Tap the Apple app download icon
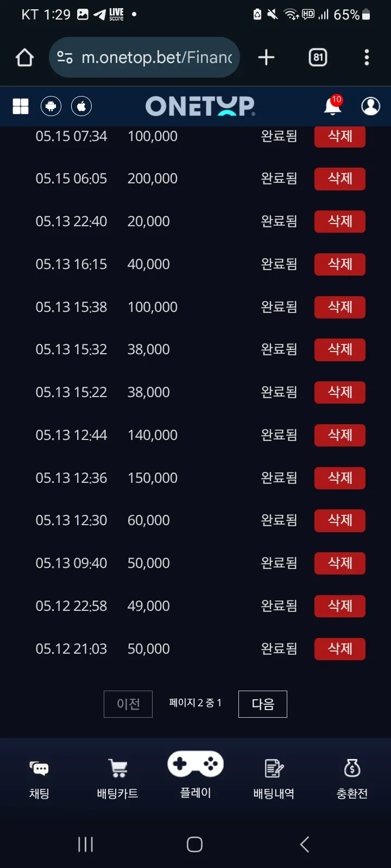This screenshot has height=868, width=391. click(x=81, y=106)
